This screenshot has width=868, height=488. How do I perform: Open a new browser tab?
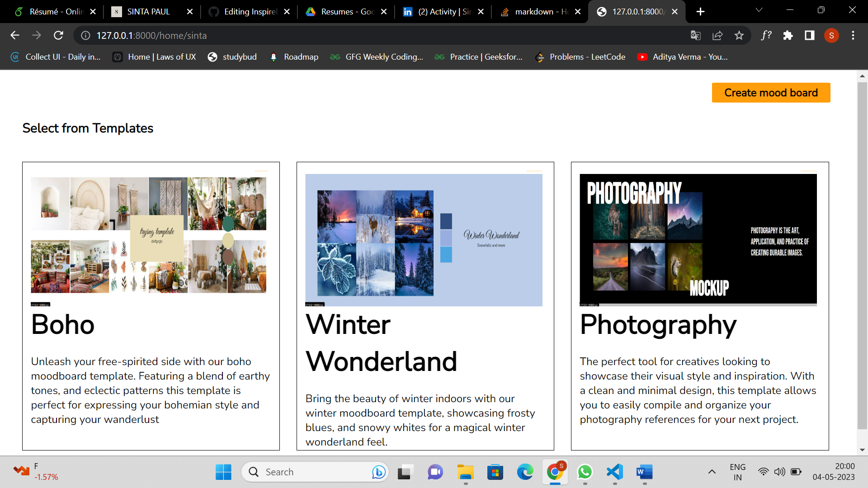point(700,11)
